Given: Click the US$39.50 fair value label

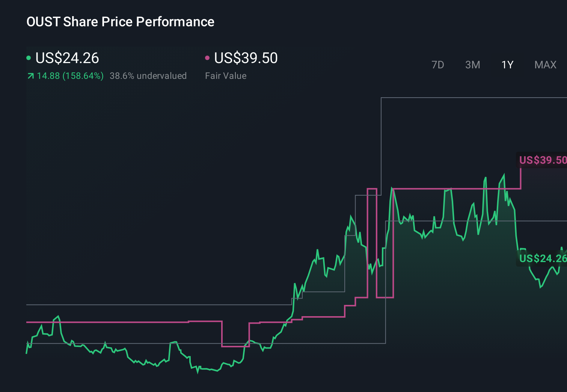Looking at the screenshot, I should pos(245,58).
